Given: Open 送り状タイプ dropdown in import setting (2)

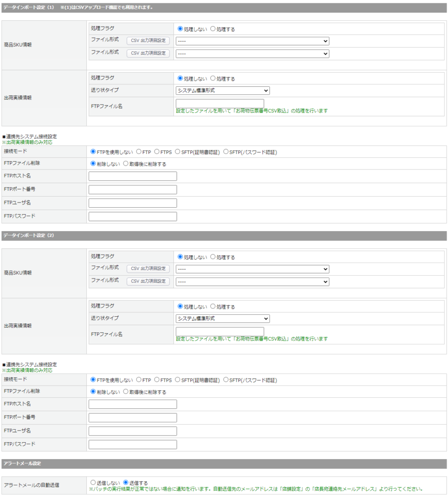Looking at the screenshot, I should tap(223, 319).
